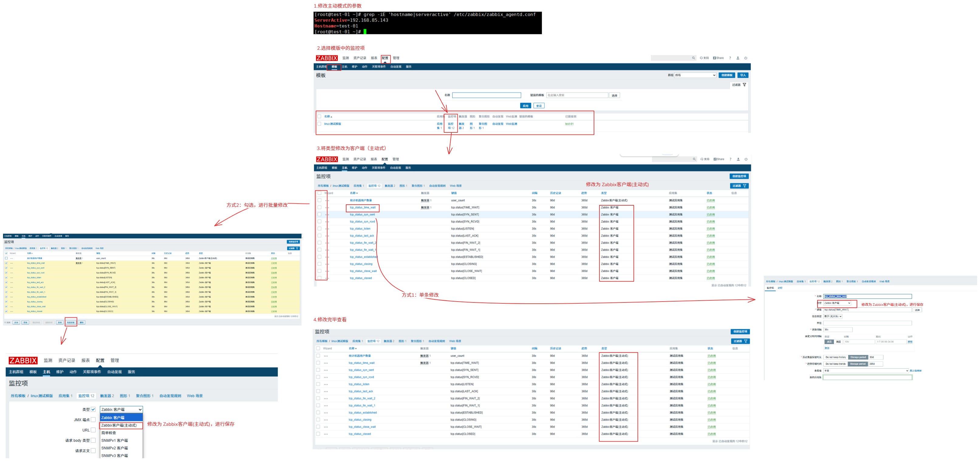The image size is (980, 461).
Task: Open the ... menu of 统计机器用户数量 in step 4 list
Action: (x=326, y=356)
